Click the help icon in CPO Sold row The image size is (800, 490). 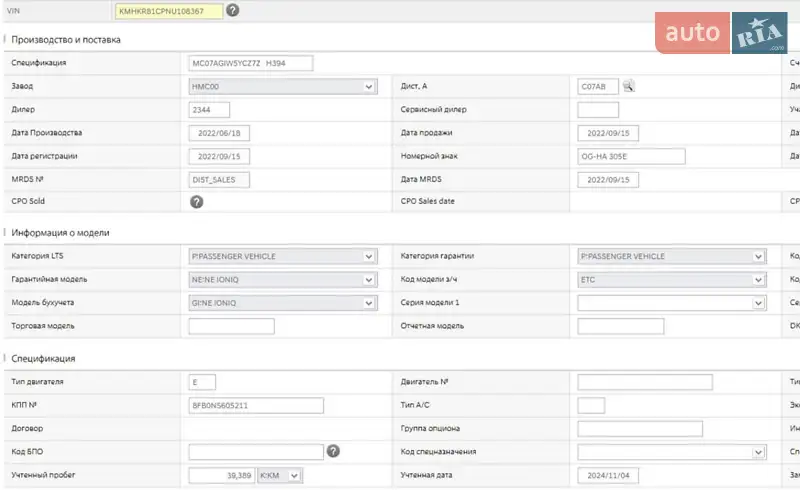click(197, 201)
